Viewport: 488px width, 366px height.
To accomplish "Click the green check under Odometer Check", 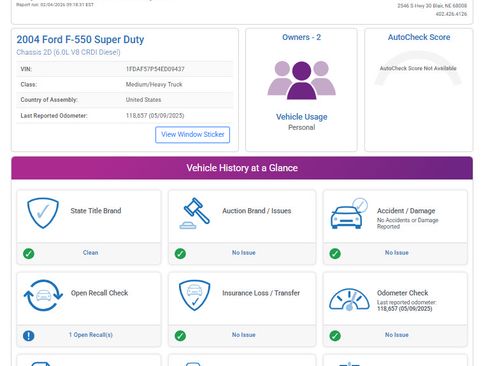I will pyautogui.click(x=335, y=335).
